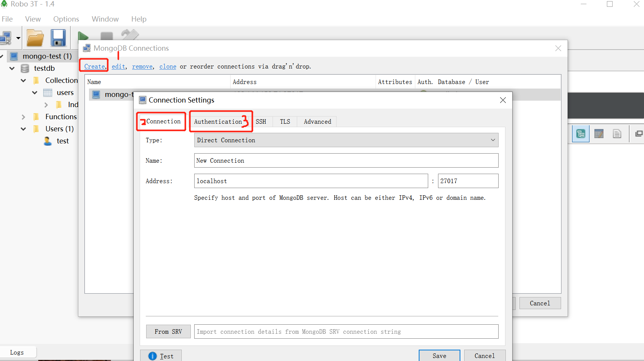Switch to the Authentication tab
The height and width of the screenshot is (361, 644).
[x=218, y=121]
